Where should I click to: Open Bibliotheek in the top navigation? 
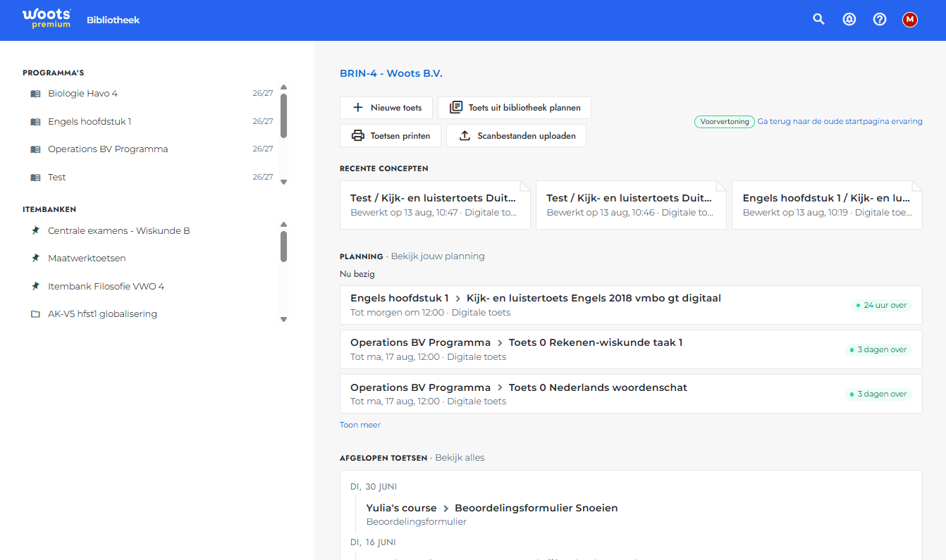pos(113,20)
